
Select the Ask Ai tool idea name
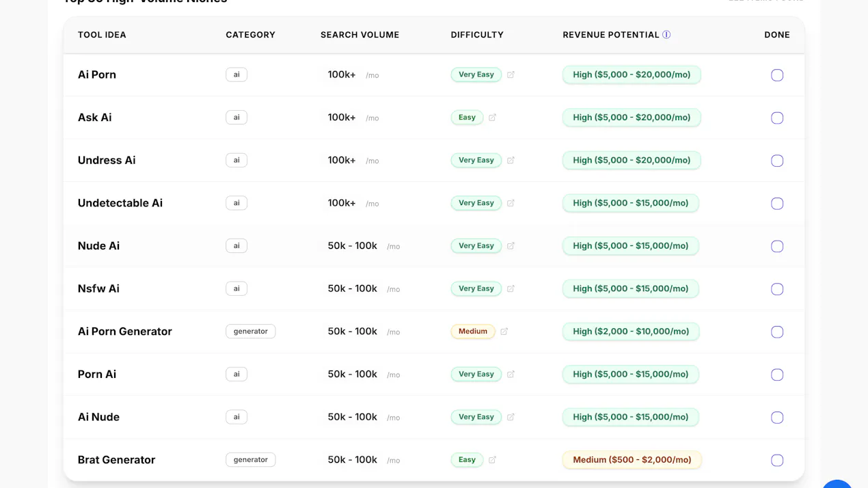click(95, 118)
